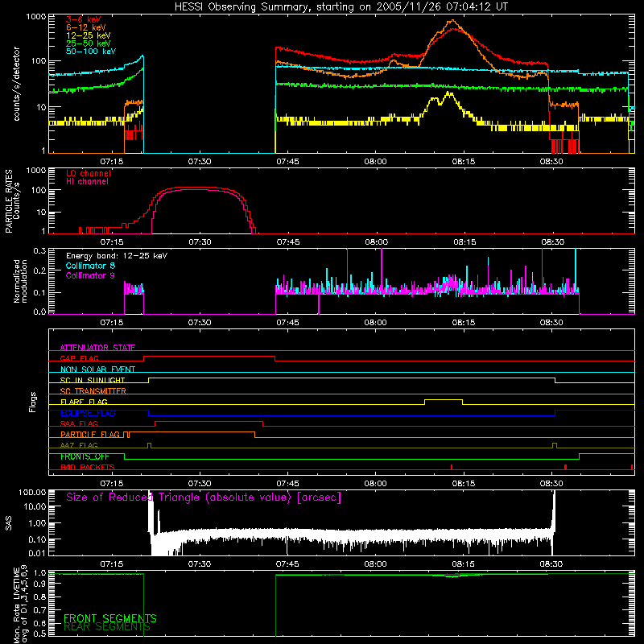The height and width of the screenshot is (644, 644).
Task: Click the HESSI Observing Summary title text
Action: [341, 7]
